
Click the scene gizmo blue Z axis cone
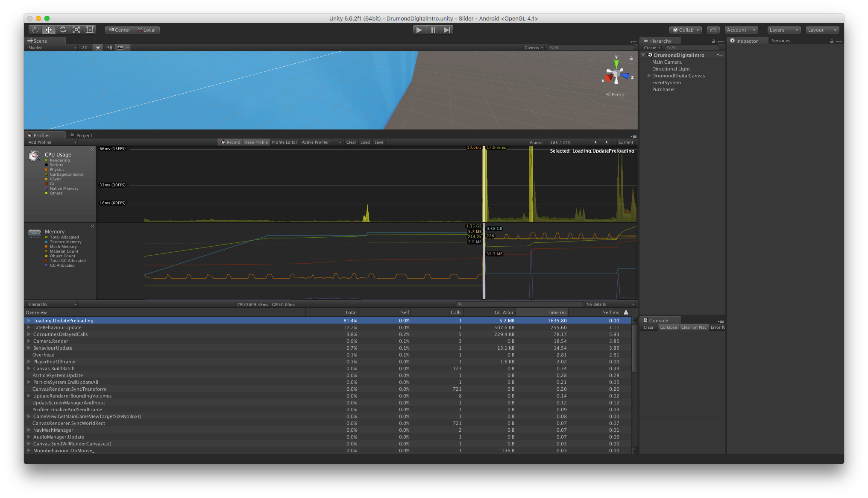point(625,76)
